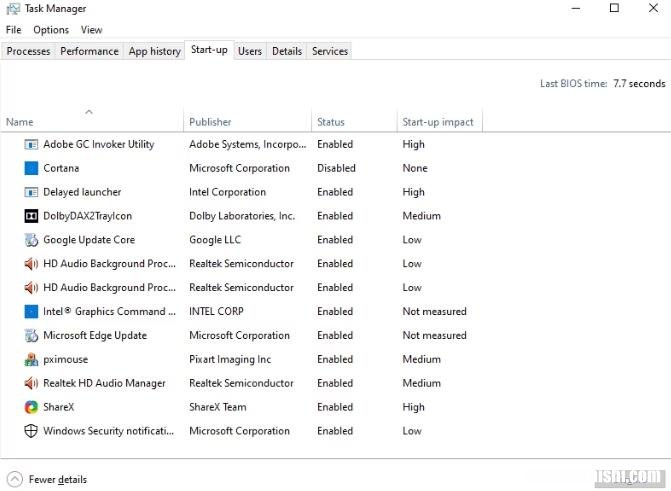Sort by the Status column header
The height and width of the screenshot is (491, 671).
(x=354, y=122)
